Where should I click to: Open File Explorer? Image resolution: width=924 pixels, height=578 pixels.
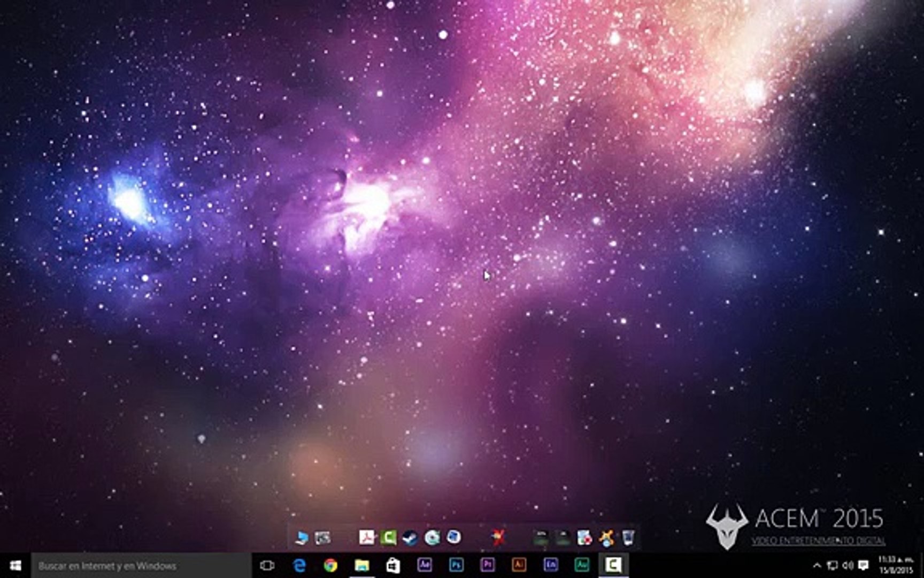click(363, 565)
